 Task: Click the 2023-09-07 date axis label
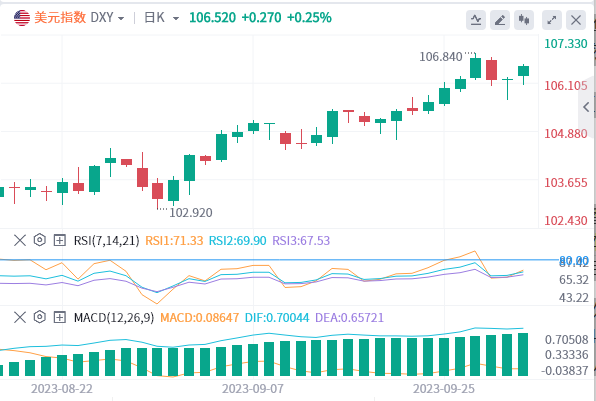(253, 388)
